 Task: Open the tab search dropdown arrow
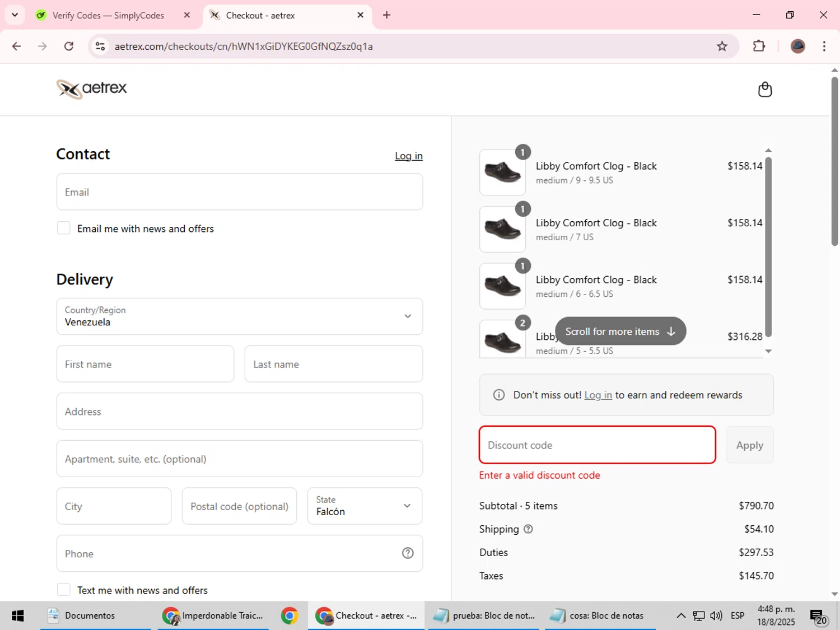(x=15, y=15)
